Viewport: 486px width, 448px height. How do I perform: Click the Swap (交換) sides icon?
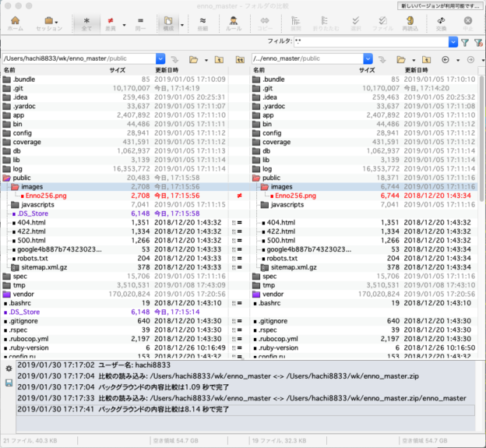coord(441,22)
